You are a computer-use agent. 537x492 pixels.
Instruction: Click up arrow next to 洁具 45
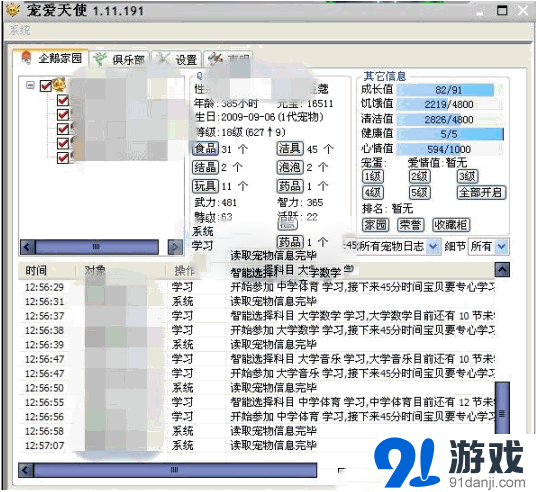coord(328,149)
